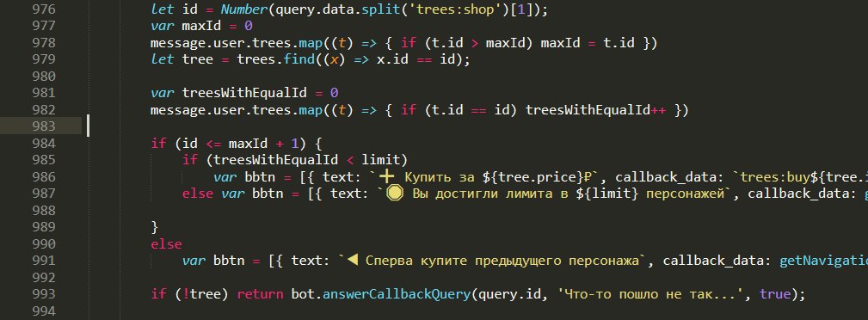Select line number 994 in gutter
Viewport: 868px width, 320px height.
44,311
